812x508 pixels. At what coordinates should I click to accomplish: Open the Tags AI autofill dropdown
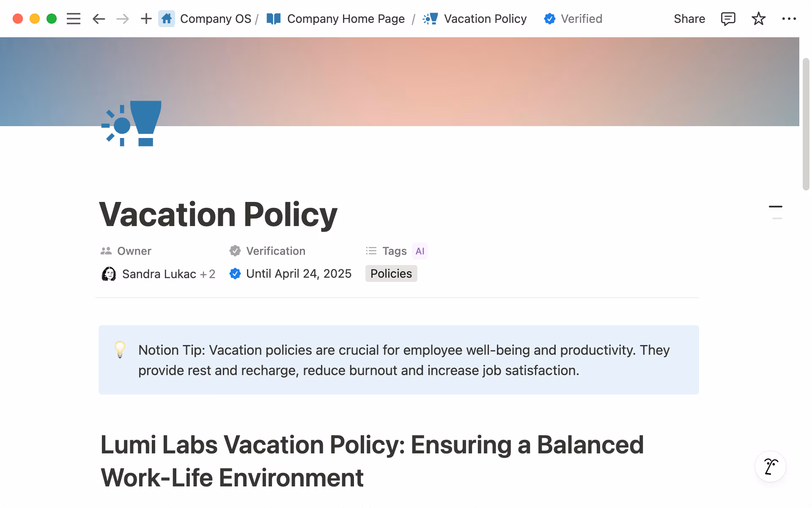point(420,251)
